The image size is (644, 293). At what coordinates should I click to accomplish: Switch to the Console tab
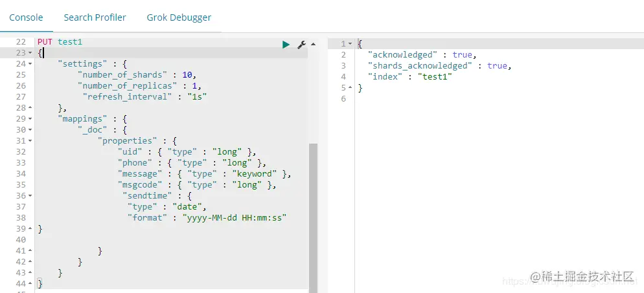point(27,17)
